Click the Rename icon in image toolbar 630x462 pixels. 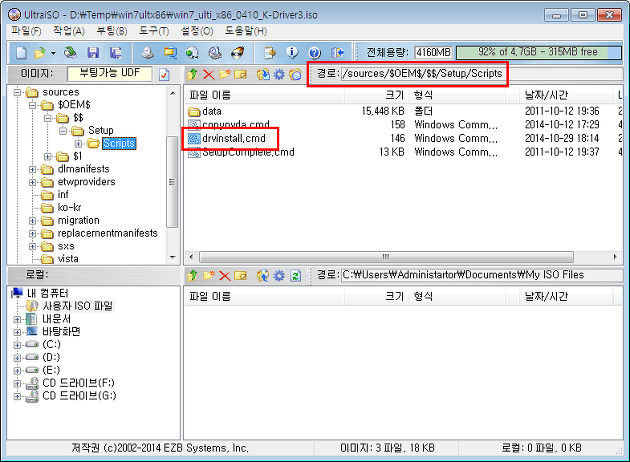[x=240, y=74]
